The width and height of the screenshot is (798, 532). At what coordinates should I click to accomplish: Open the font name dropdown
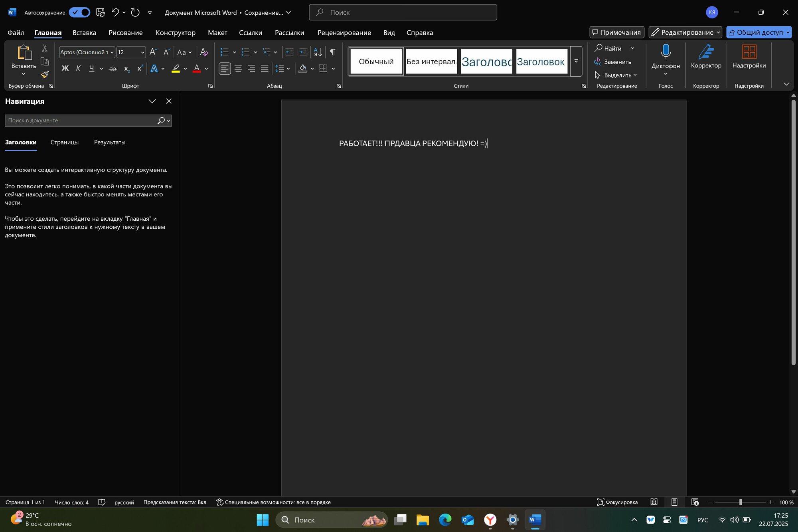(x=112, y=52)
